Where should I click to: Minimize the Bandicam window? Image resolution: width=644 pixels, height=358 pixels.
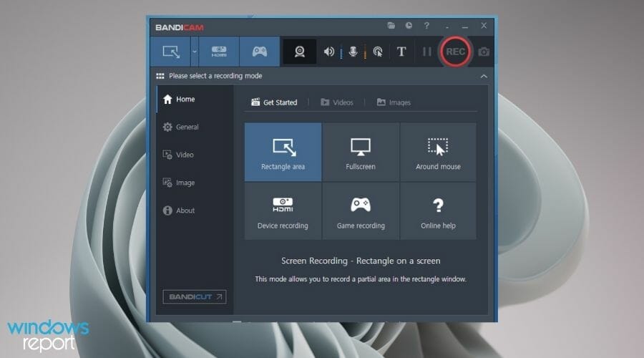click(465, 26)
